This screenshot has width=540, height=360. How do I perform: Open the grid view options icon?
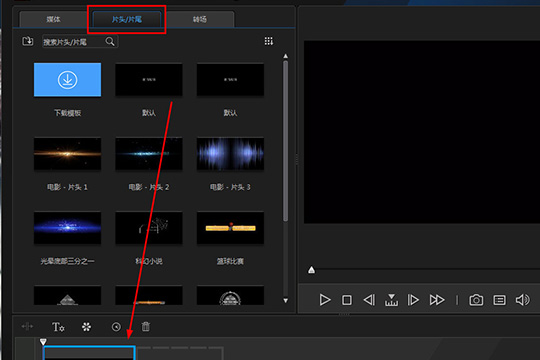[x=269, y=41]
